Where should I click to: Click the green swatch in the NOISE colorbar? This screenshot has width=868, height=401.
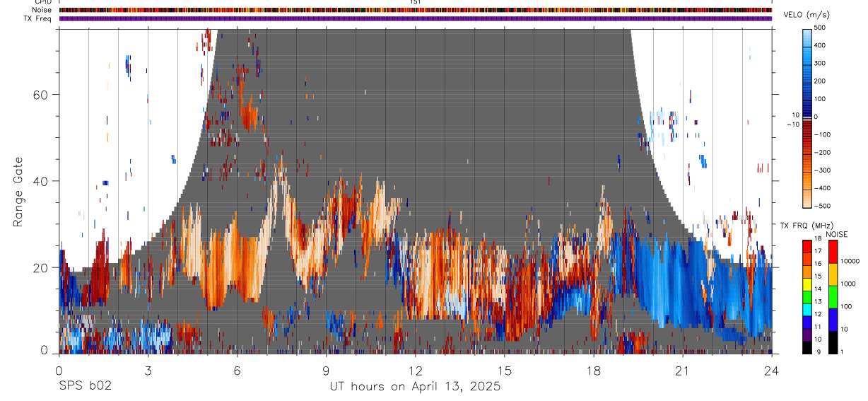[832, 296]
